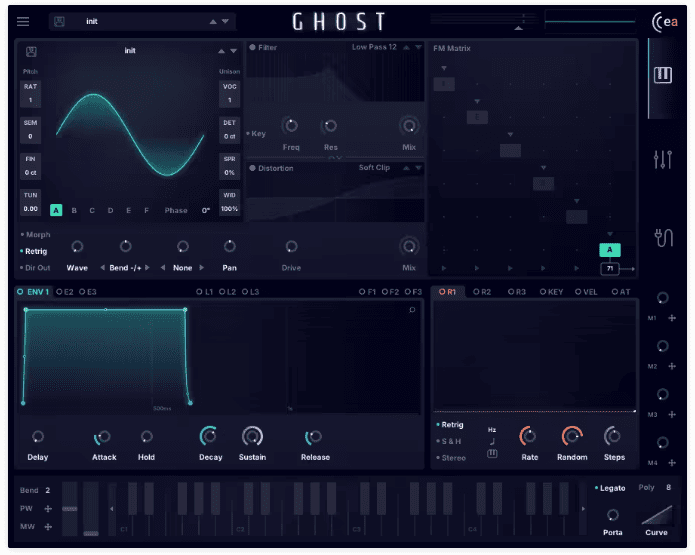The image size is (695, 555).
Task: Select previous global preset arrow up
Action: click(213, 21)
